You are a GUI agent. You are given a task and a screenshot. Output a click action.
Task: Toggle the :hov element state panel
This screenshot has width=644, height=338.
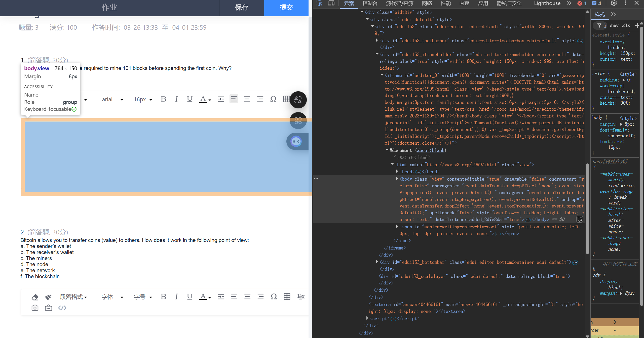click(x=614, y=25)
